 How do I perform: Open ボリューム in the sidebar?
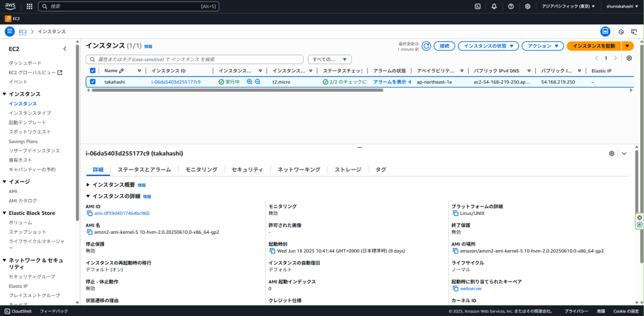[x=20, y=222]
